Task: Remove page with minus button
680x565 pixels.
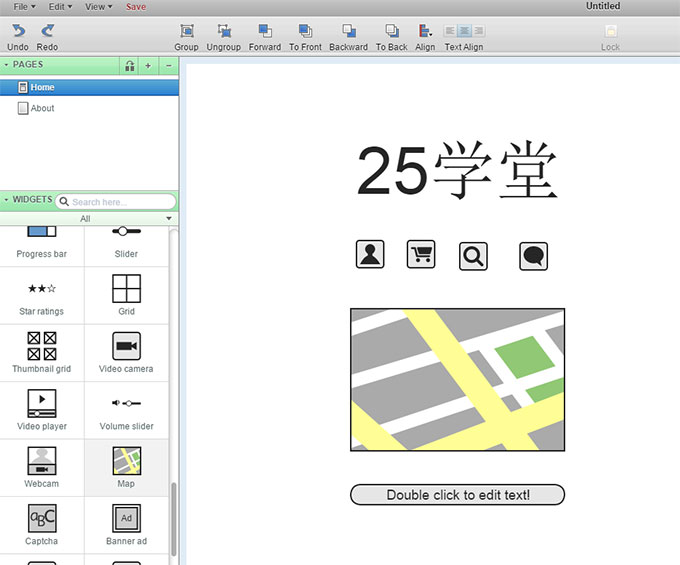Action: point(169,66)
